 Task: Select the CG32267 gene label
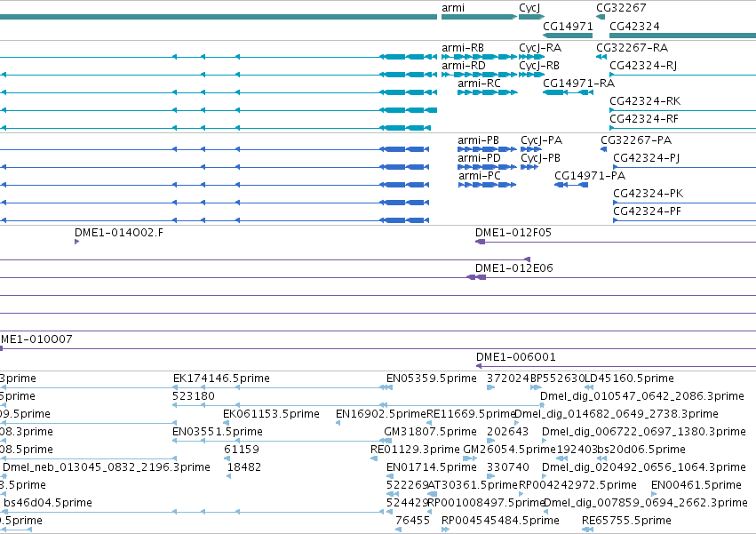pyautogui.click(x=621, y=8)
